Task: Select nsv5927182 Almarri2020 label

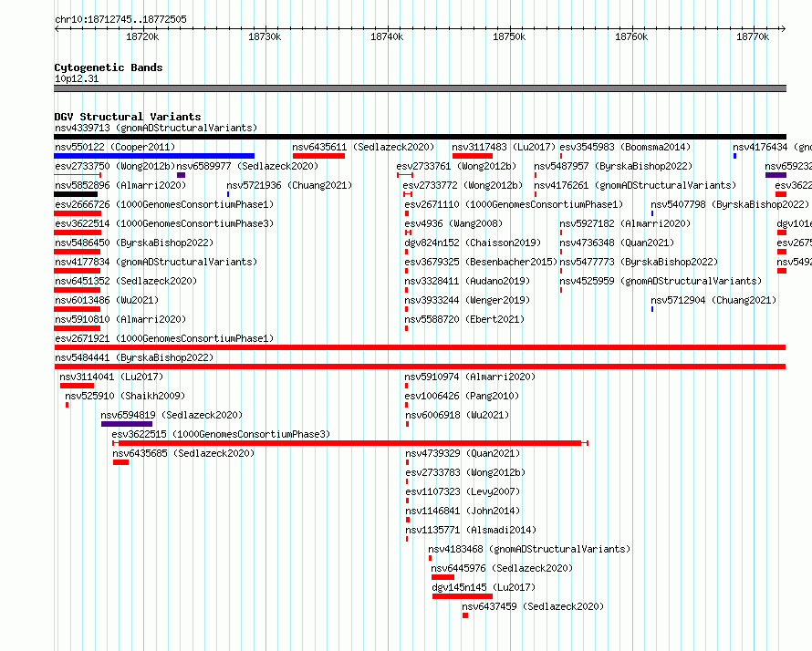Action: click(x=625, y=223)
